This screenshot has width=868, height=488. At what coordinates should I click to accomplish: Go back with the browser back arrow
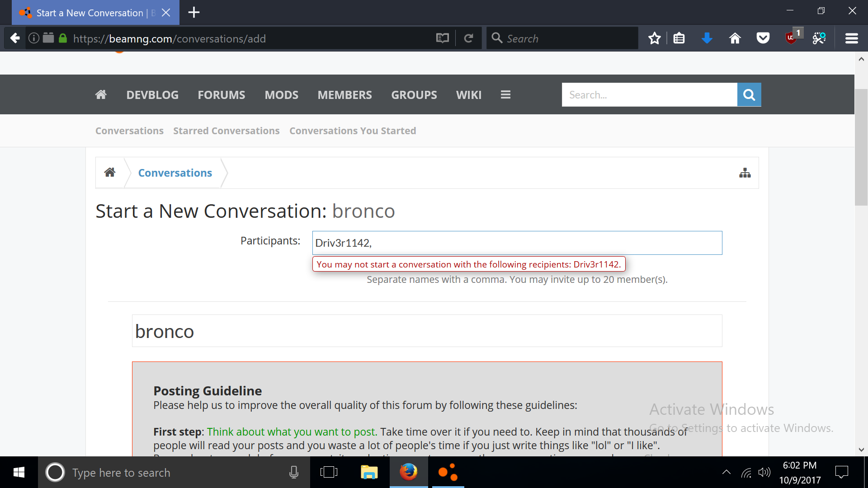(15, 38)
